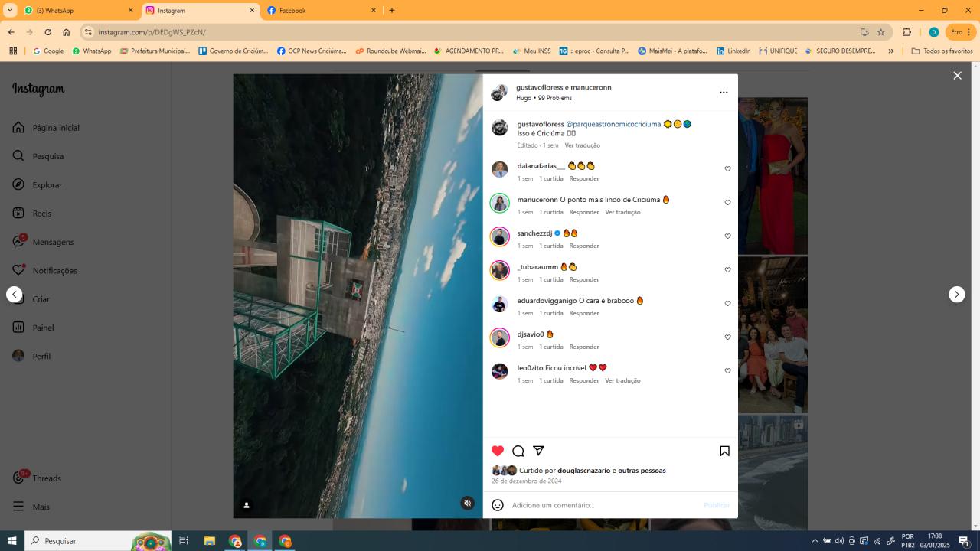The width and height of the screenshot is (980, 551).
Task: Open Threads in Instagram sidebar
Action: (37, 478)
